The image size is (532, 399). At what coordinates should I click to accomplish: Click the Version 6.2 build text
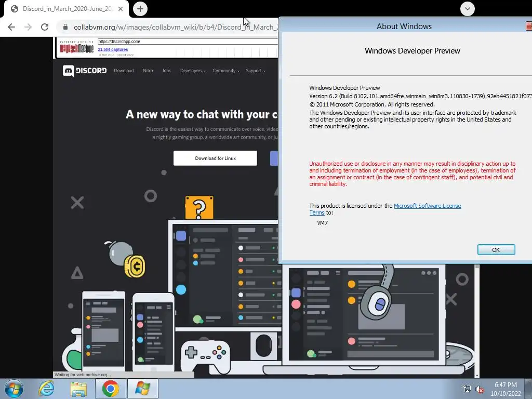coord(420,96)
